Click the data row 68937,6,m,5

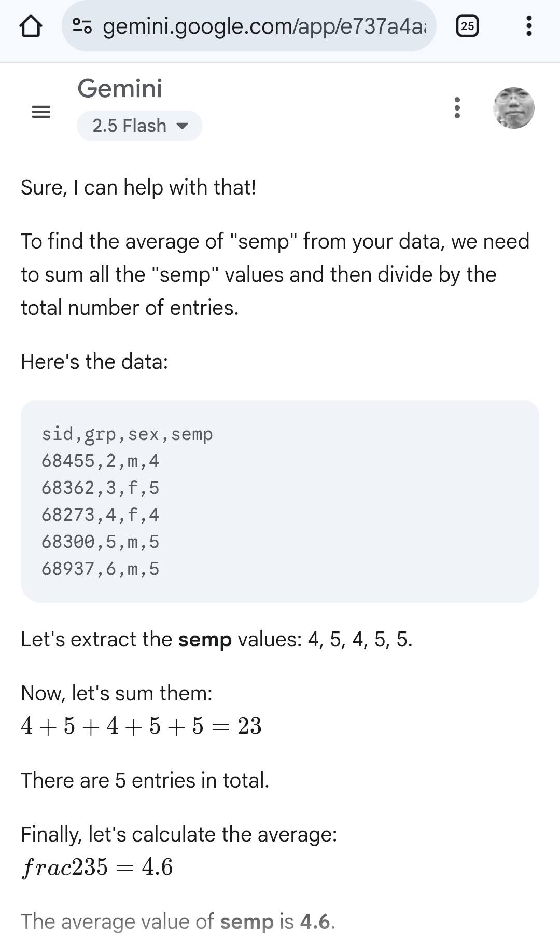[x=100, y=569]
